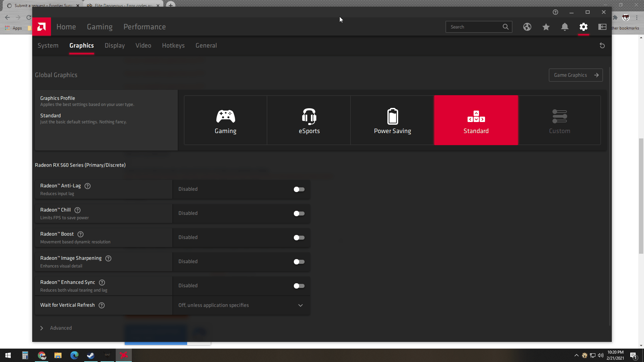The height and width of the screenshot is (362, 644).
Task: Open Chrome from the taskbar
Action: [42, 355]
